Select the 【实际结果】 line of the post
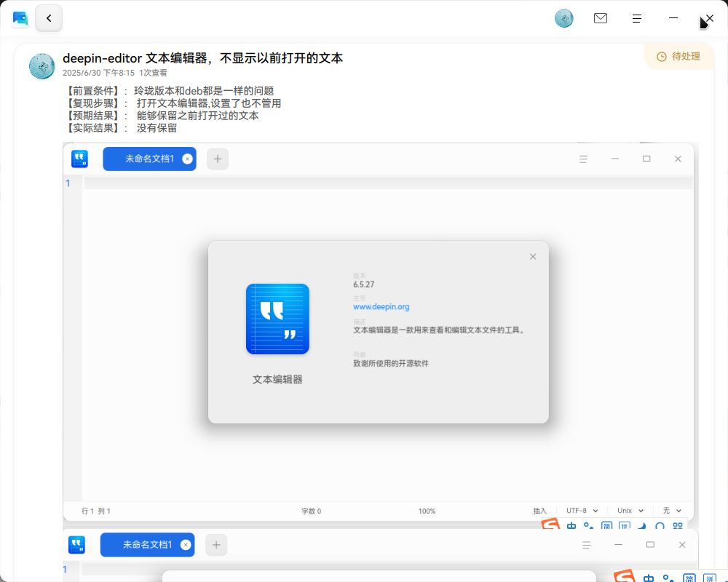The height and width of the screenshot is (582, 728). [120, 128]
